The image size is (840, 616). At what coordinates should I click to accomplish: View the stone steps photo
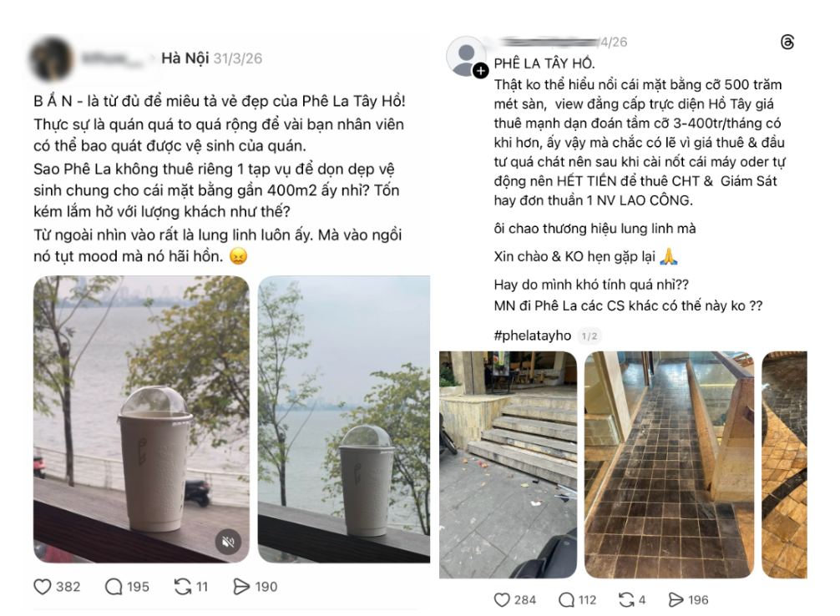point(508,464)
